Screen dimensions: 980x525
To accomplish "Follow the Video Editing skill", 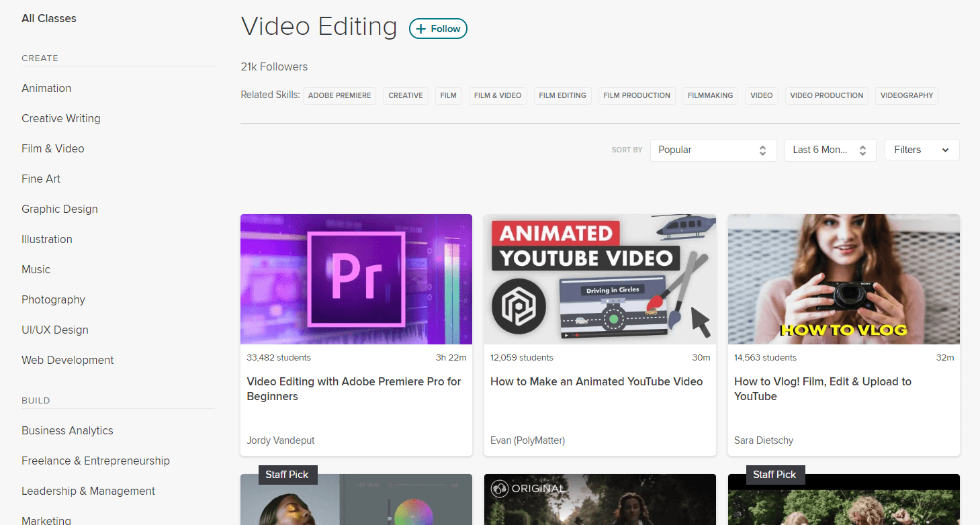I will [x=438, y=28].
